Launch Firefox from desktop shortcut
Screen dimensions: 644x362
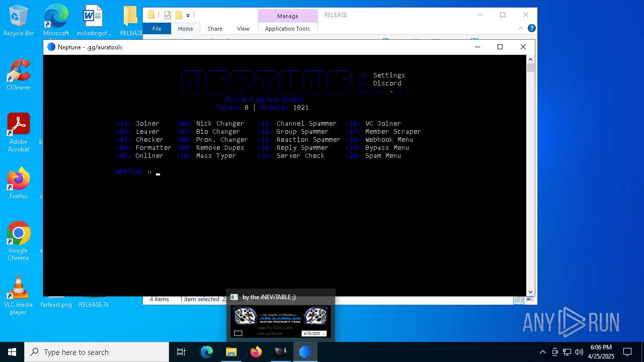[19, 183]
